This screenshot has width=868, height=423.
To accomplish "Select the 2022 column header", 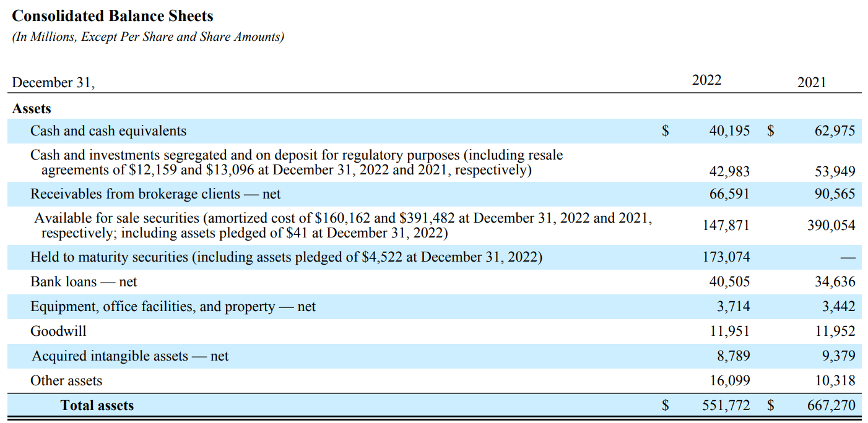I will (x=706, y=80).
